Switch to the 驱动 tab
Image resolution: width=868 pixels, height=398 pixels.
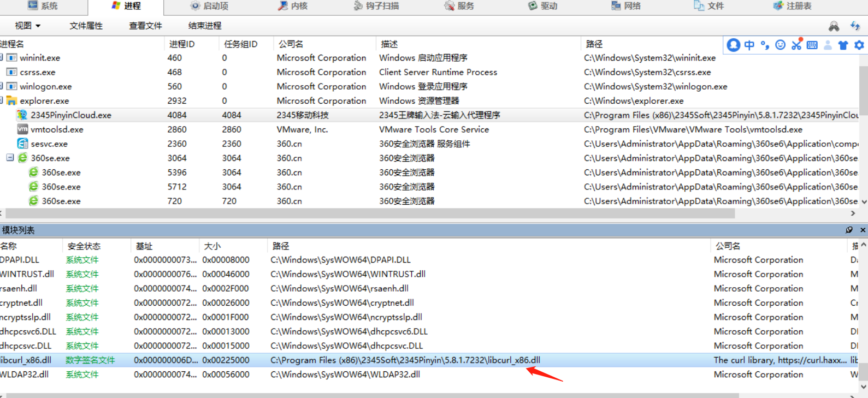542,6
